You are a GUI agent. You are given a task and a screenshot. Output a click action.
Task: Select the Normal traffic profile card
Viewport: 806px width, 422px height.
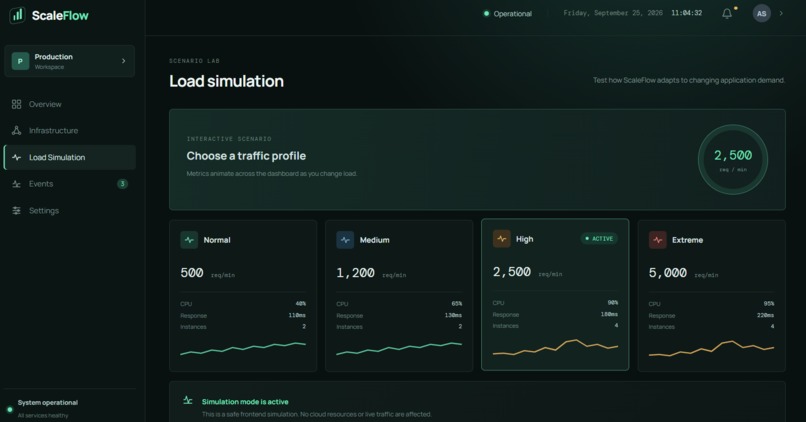pyautogui.click(x=243, y=296)
